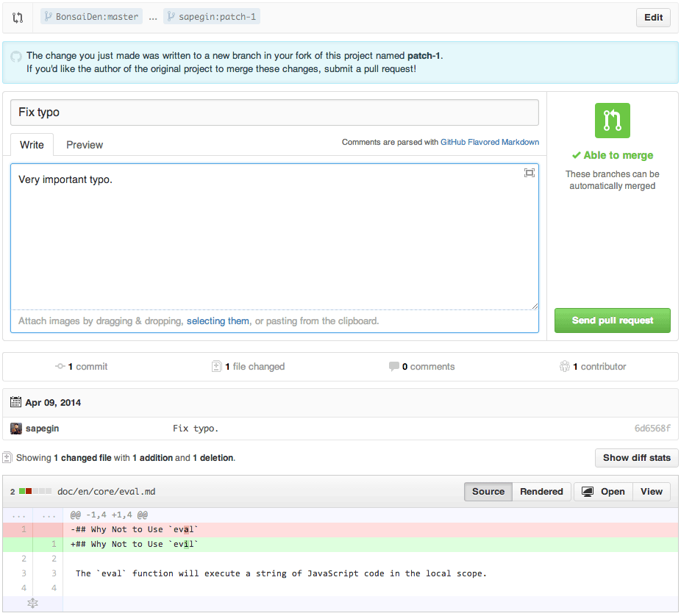
Task: Click the green pull request merge icon
Action: point(612,120)
